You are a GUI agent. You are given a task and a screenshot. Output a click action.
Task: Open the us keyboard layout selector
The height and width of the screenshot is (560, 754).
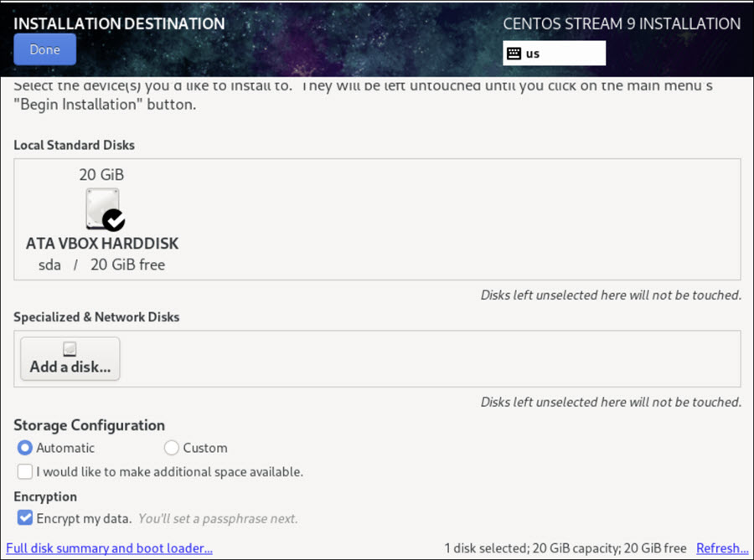[x=553, y=53]
